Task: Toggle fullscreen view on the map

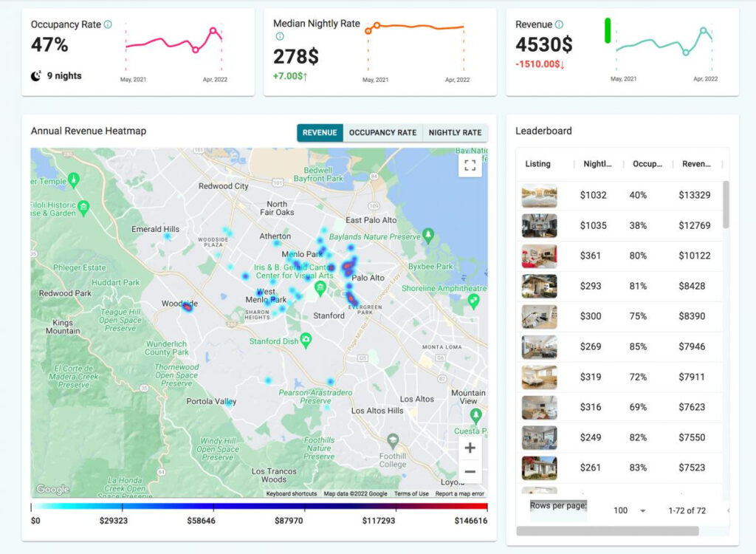Action: coord(469,165)
